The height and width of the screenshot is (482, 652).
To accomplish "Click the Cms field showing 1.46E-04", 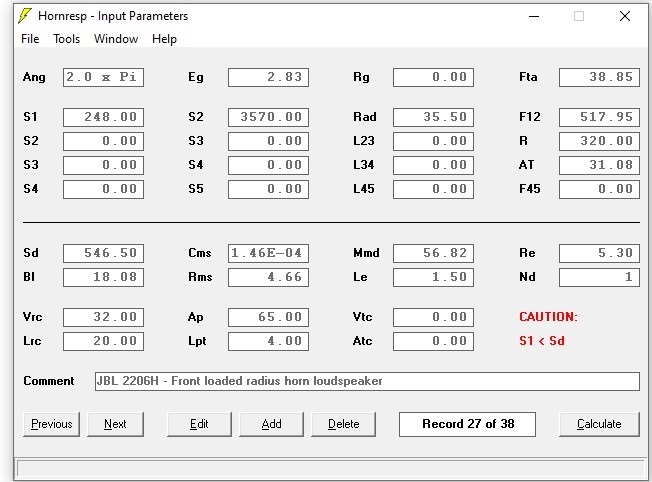I will tap(268, 254).
